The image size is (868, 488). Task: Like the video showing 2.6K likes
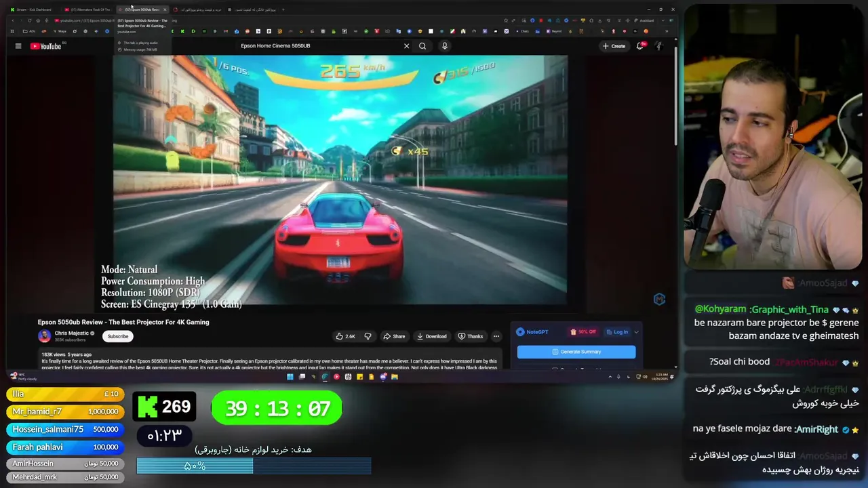point(345,336)
